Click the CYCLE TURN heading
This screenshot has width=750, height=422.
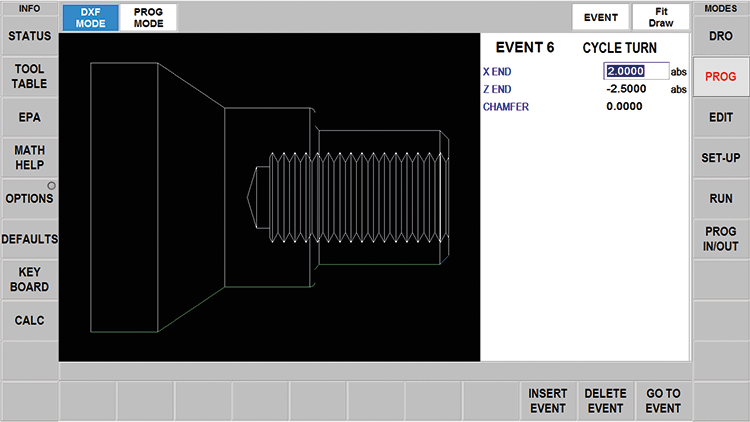click(619, 48)
